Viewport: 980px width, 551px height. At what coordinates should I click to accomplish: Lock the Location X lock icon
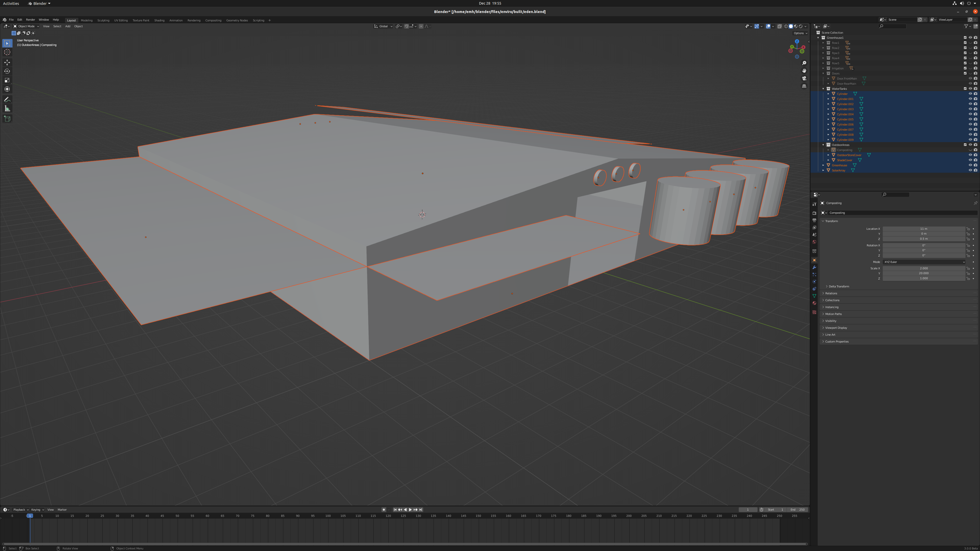(x=968, y=229)
